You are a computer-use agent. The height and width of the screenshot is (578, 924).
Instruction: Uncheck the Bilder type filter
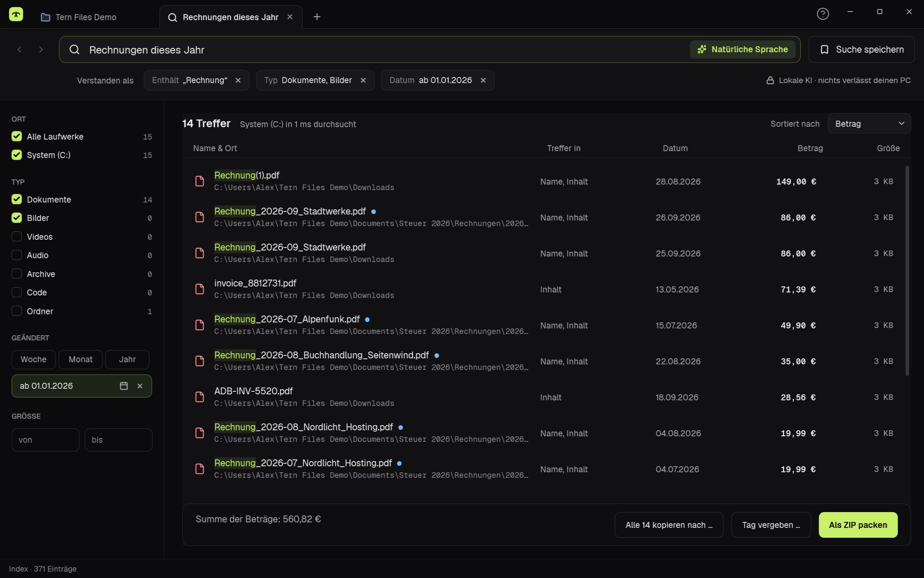click(x=17, y=217)
